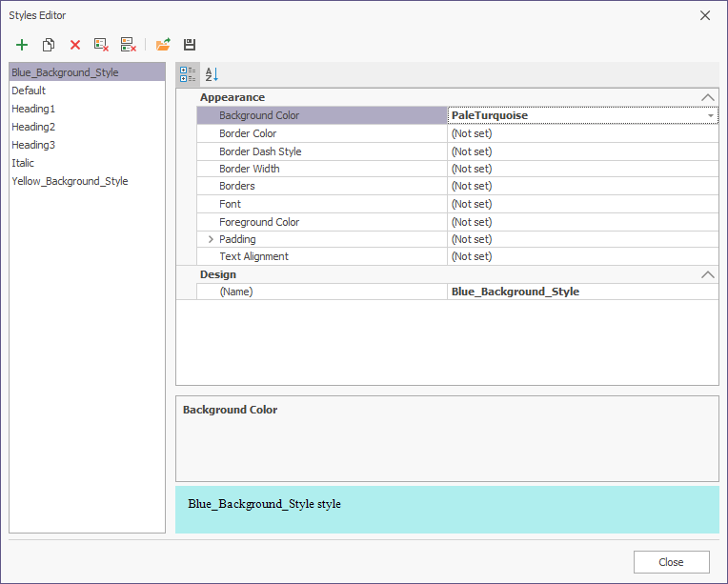728x584 pixels.
Task: Click the Foreground Color value field
Action: click(x=582, y=222)
